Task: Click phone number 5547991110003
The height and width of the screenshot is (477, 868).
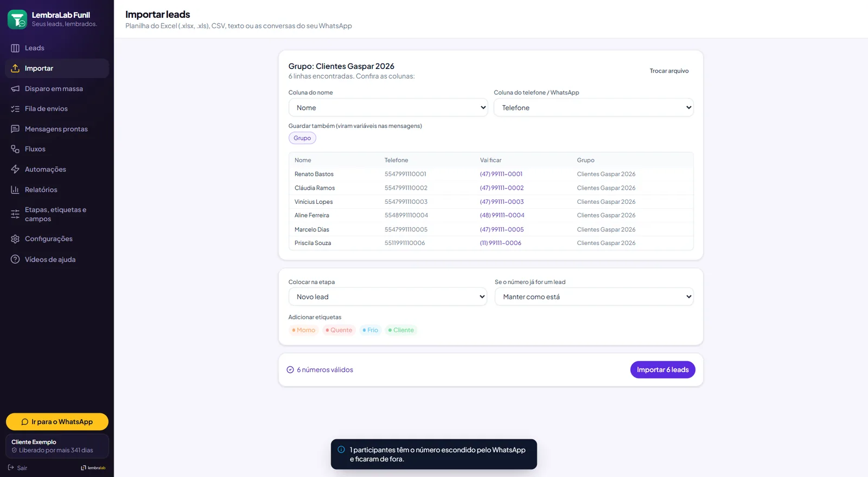Action: pyautogui.click(x=406, y=202)
